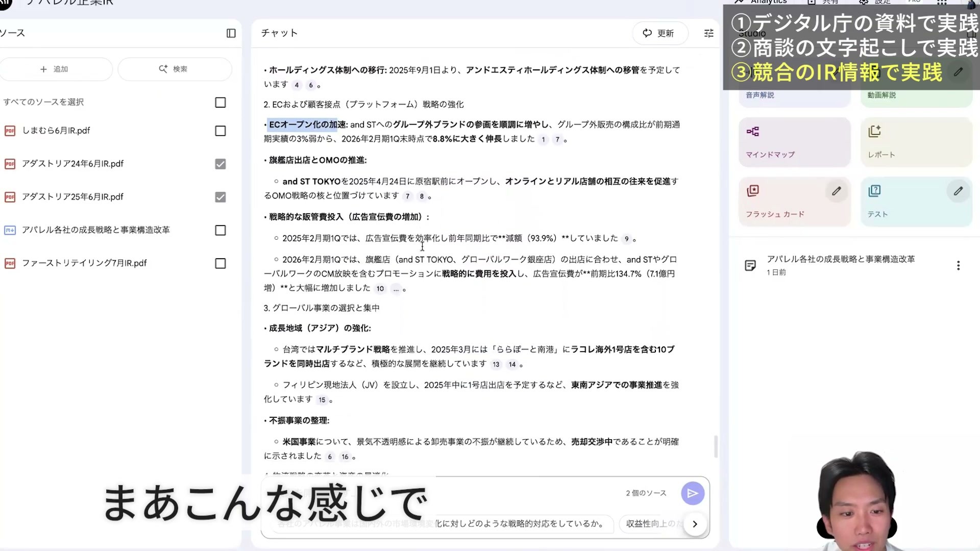Image resolution: width=980 pixels, height=551 pixels.
Task: Add a source with 追加 button
Action: pos(55,69)
